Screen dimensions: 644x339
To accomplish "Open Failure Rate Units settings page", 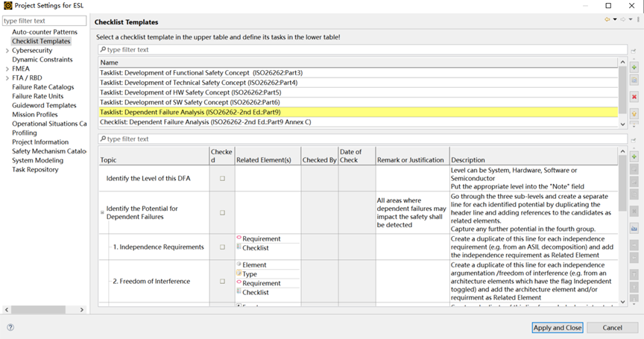I will tap(38, 96).
